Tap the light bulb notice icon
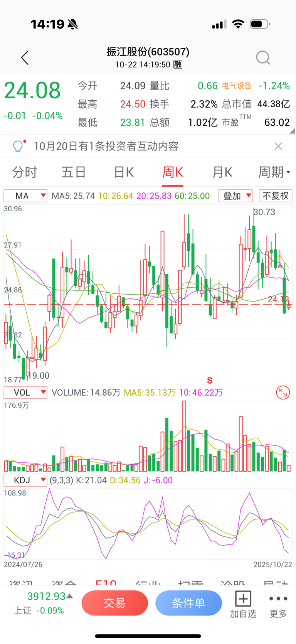The width and height of the screenshot is (296, 644). pyautogui.click(x=18, y=146)
